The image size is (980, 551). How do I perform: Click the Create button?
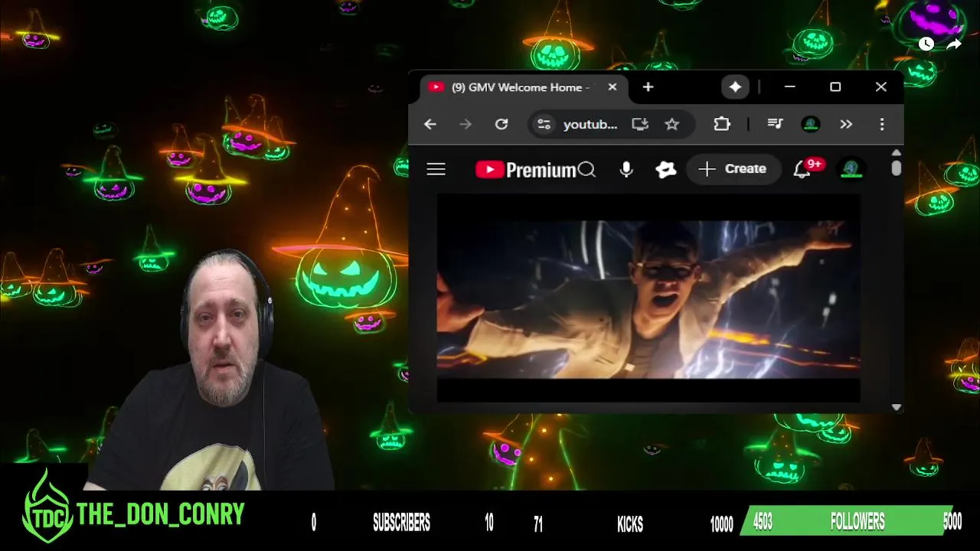pyautogui.click(x=733, y=169)
